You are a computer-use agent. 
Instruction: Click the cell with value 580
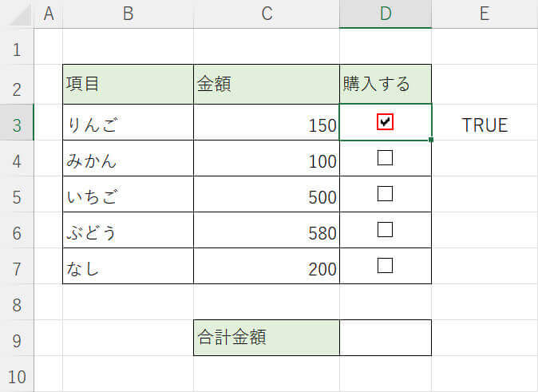click(266, 232)
